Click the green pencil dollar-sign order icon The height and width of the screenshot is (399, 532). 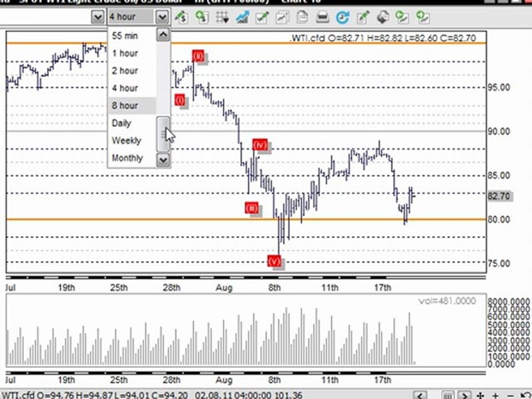point(182,17)
